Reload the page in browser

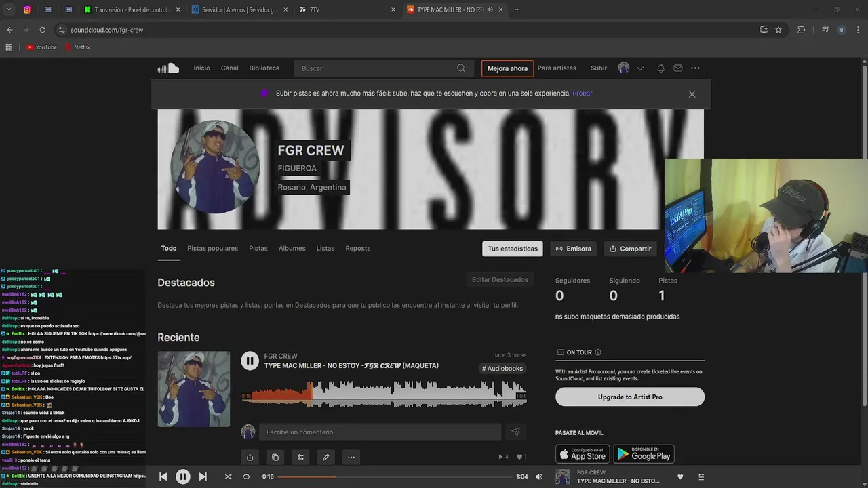[x=42, y=30]
